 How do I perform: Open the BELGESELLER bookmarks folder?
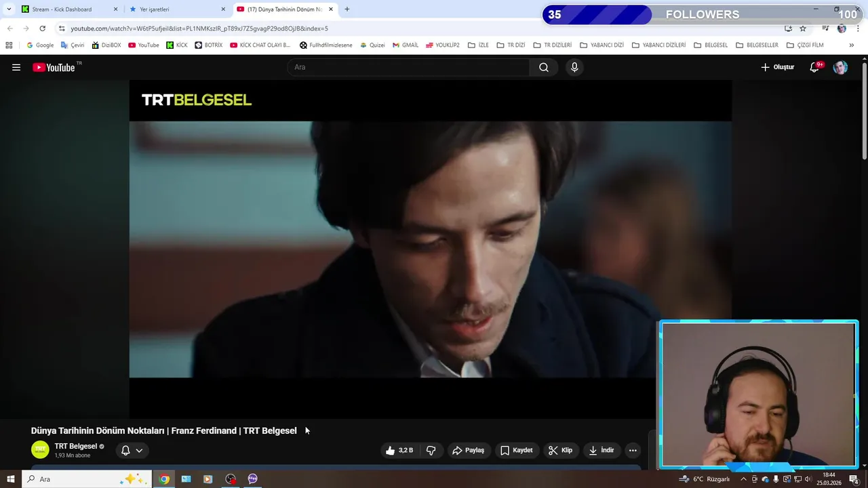pos(757,45)
